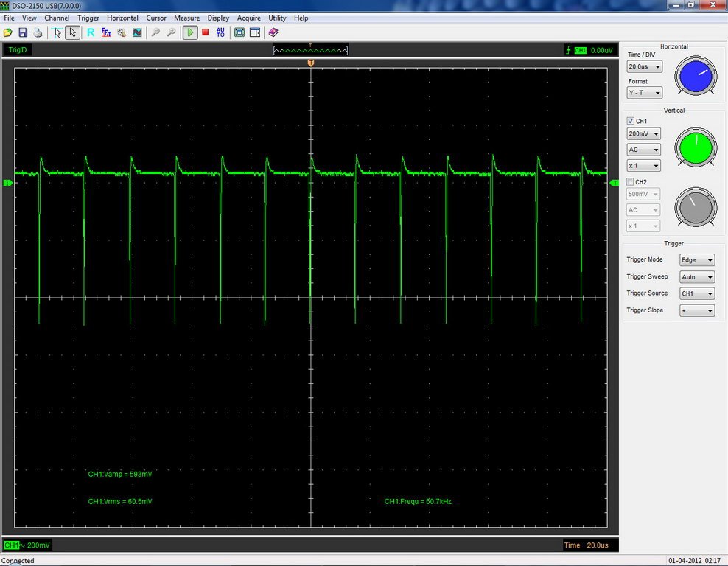
Task: Open the CH1 voltage scale dropdown showing 200mV
Action: pyautogui.click(x=643, y=133)
